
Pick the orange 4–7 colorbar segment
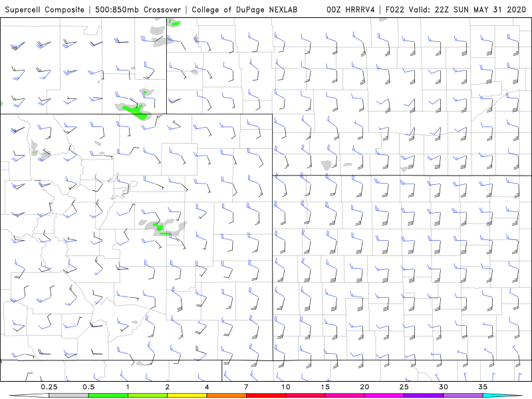pos(226,396)
